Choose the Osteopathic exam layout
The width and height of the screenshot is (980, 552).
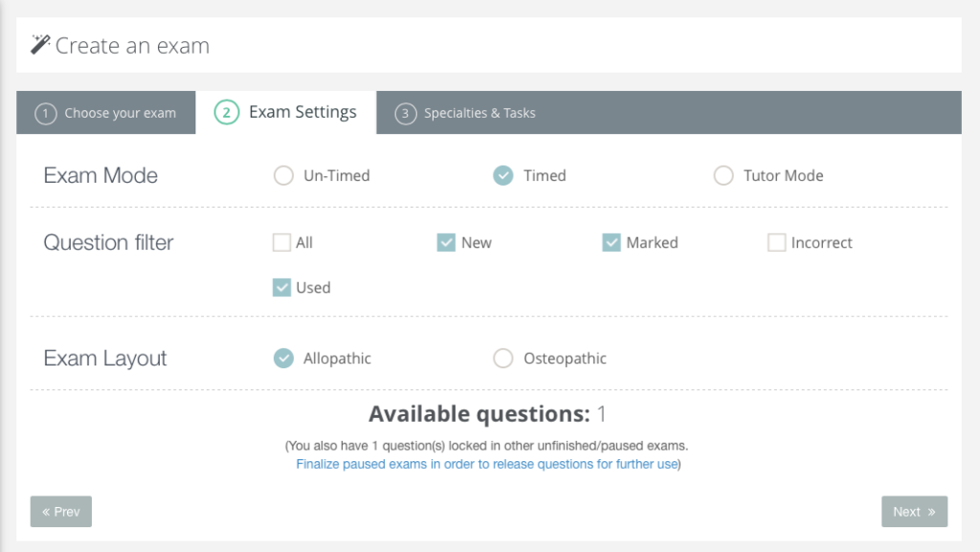point(503,358)
